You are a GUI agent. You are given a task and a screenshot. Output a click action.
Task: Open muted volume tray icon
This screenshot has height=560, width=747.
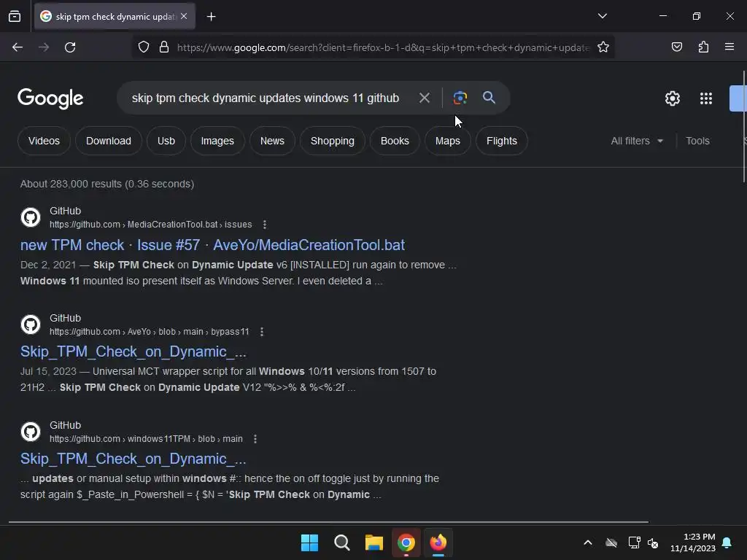pyautogui.click(x=653, y=542)
